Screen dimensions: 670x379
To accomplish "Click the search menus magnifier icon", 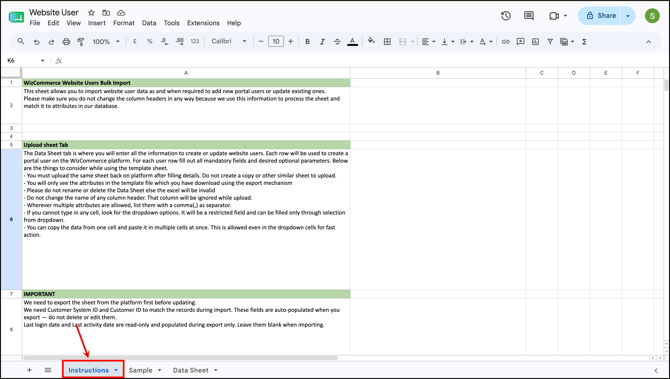I will click(x=21, y=41).
